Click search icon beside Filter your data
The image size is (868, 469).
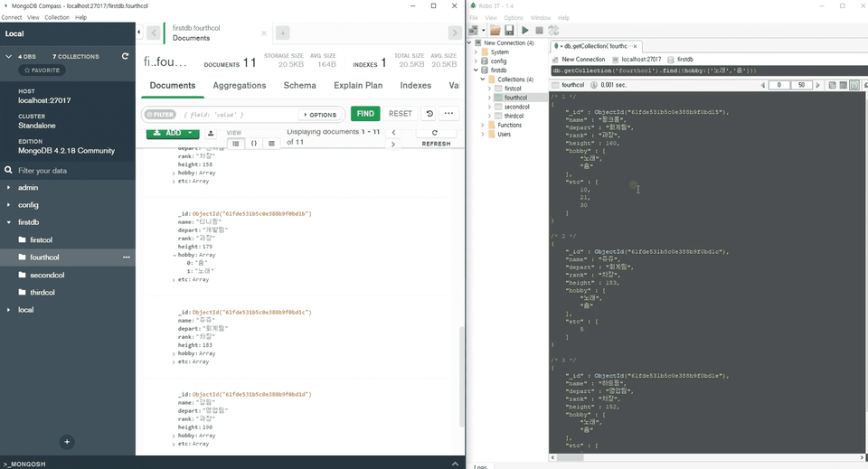(8, 171)
